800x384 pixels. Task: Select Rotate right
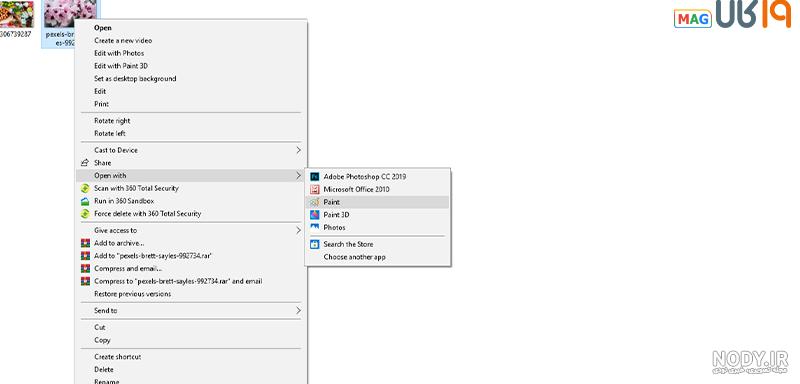(112, 121)
